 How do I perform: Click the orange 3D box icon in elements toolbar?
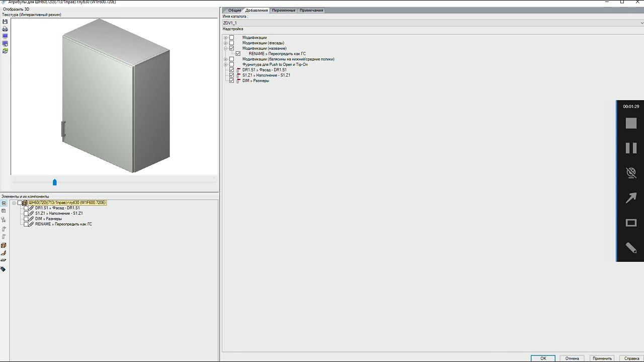pos(4,245)
